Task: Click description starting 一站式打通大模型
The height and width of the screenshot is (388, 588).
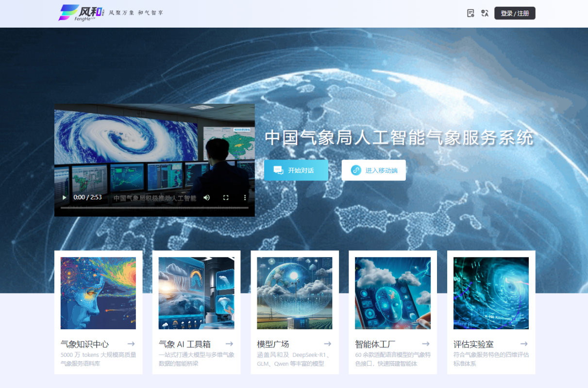Action: (x=196, y=359)
